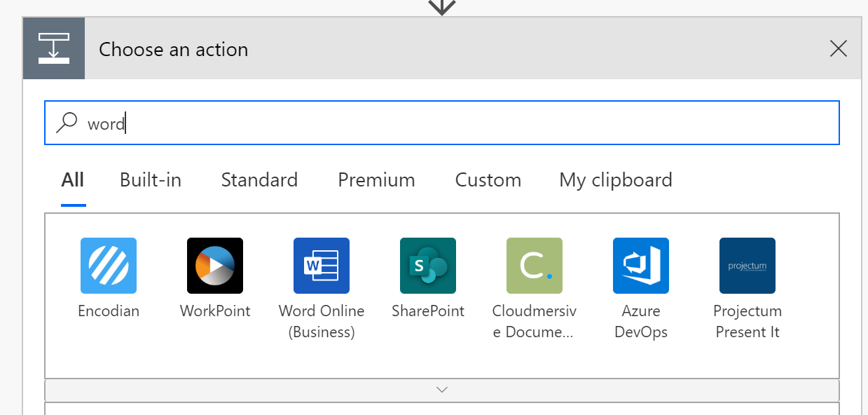Select the Azure DevOps connector icon
The width and height of the screenshot is (868, 415).
point(641,265)
